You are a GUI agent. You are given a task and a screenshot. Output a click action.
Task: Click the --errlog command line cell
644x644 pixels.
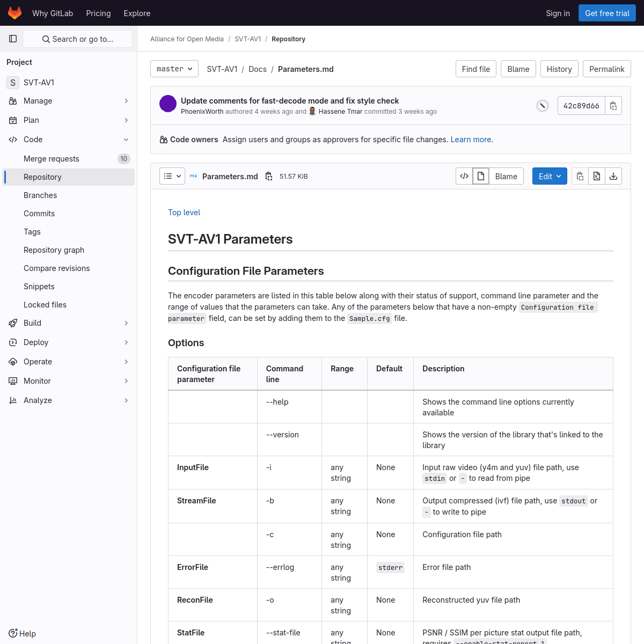(289, 572)
